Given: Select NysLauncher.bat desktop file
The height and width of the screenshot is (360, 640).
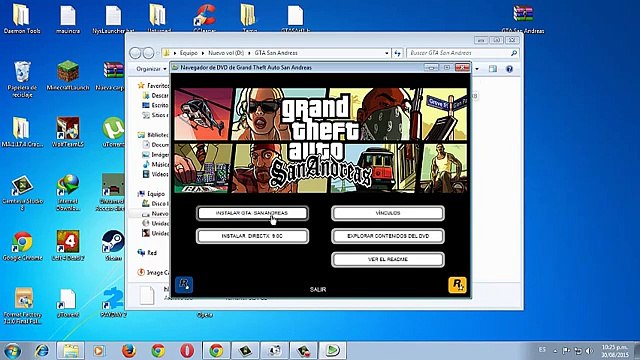Looking at the screenshot, I should tap(113, 19).
